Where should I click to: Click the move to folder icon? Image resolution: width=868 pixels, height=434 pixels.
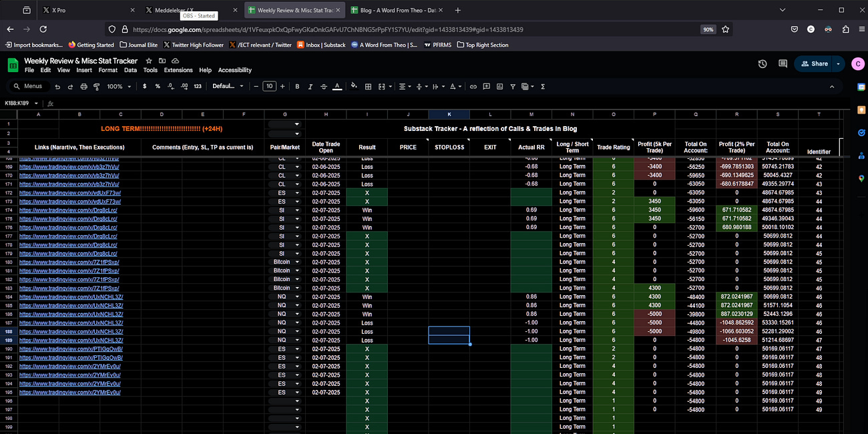point(162,61)
